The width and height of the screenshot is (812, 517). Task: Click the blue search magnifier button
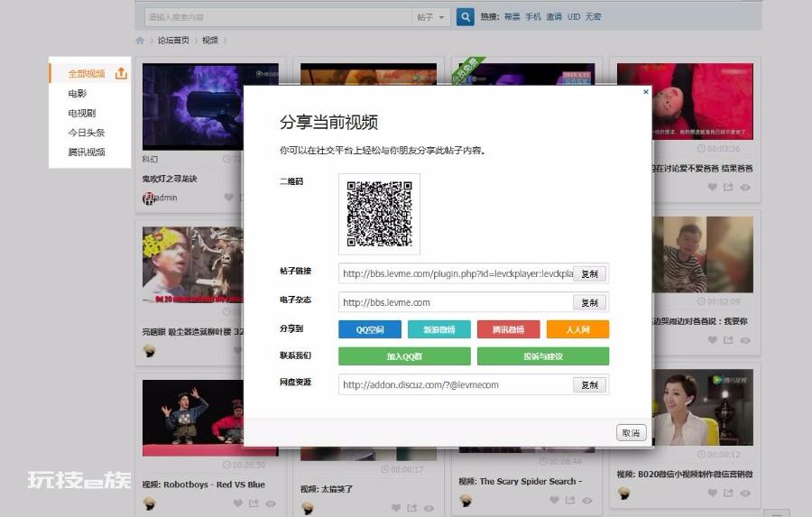[x=465, y=16]
